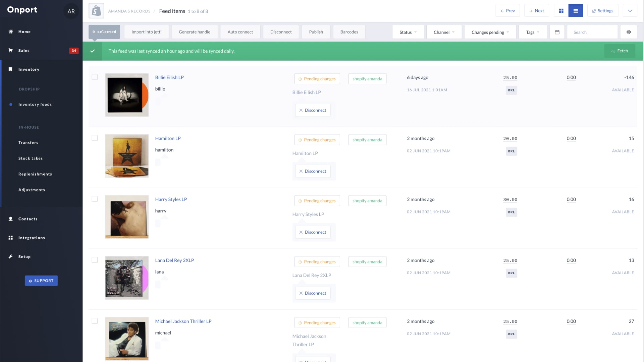Open Adjustments in the sidebar

point(32,190)
